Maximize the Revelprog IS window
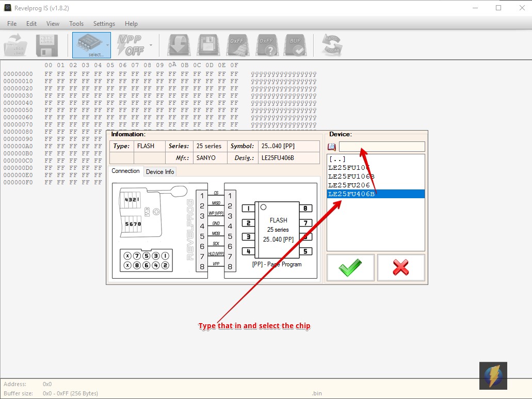Screen dimensions: 532x399 click(x=498, y=8)
